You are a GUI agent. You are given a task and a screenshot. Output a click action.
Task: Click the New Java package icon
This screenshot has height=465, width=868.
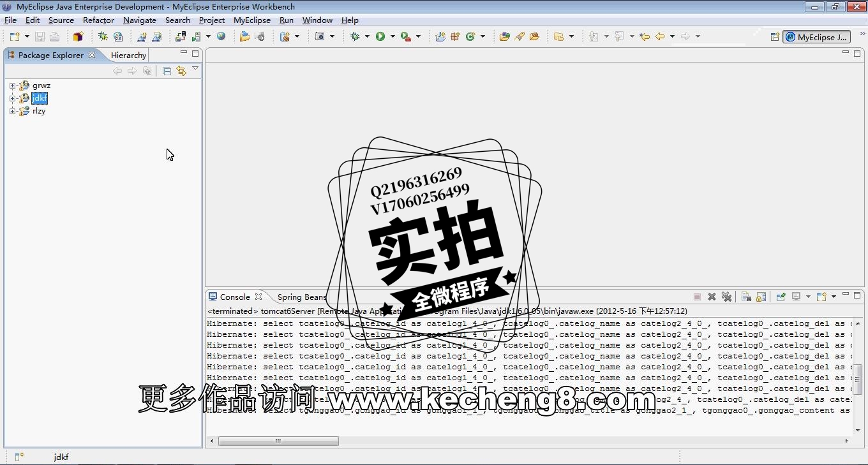point(455,37)
